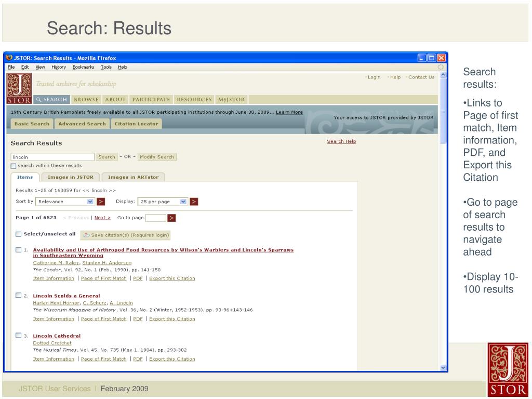Click the SEARCH navigation tab
The height and width of the screenshot is (399, 532).
click(x=52, y=99)
